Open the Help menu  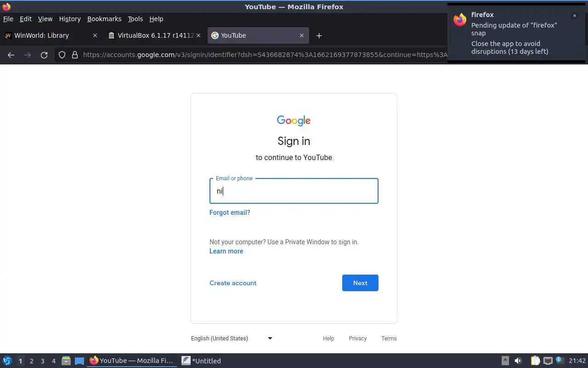point(156,19)
